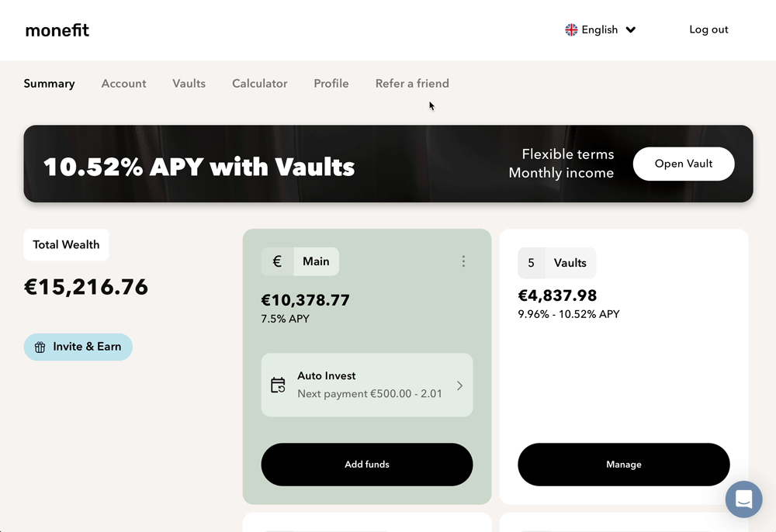Switch to the Account tab
The width and height of the screenshot is (776, 532).
(123, 84)
